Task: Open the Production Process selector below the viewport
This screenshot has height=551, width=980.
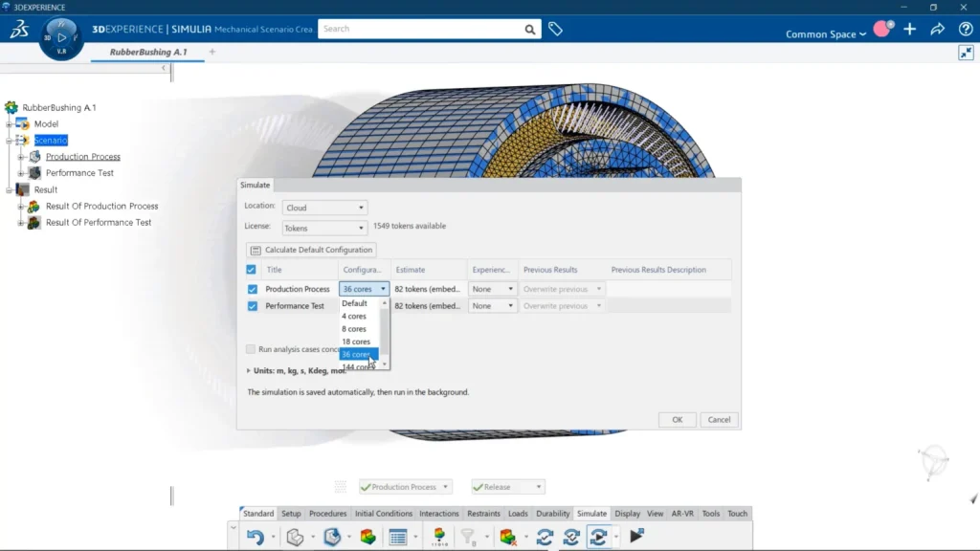Action: [x=405, y=487]
